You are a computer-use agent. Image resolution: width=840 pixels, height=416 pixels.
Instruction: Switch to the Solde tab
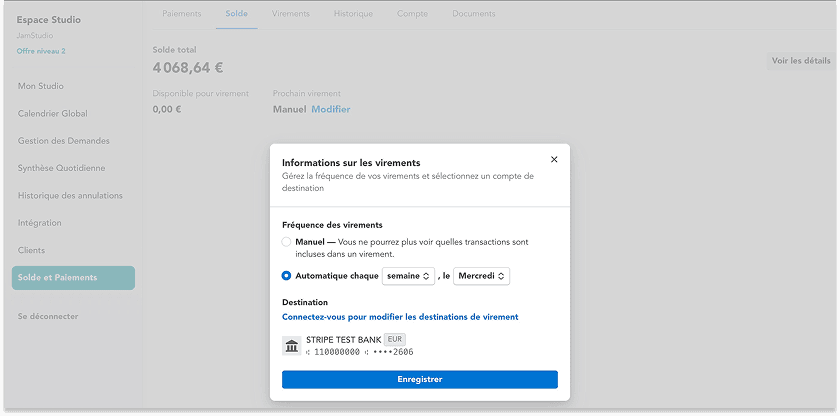tap(236, 14)
